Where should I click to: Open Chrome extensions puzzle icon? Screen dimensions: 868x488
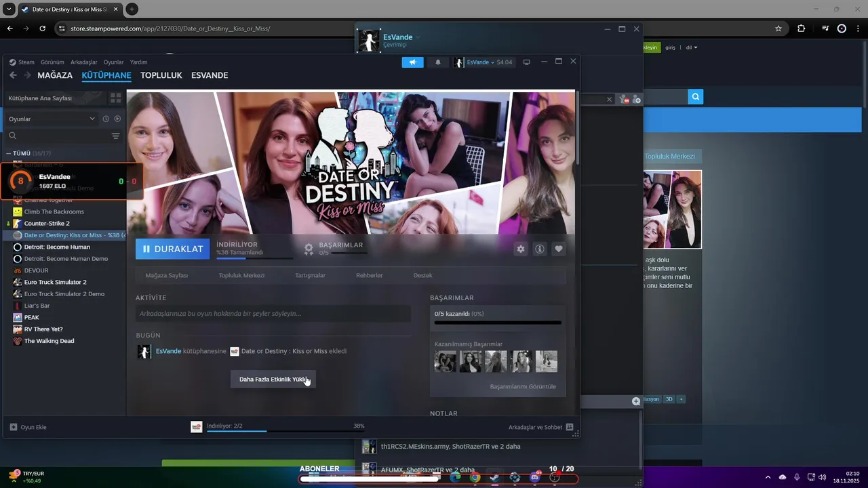[801, 28]
